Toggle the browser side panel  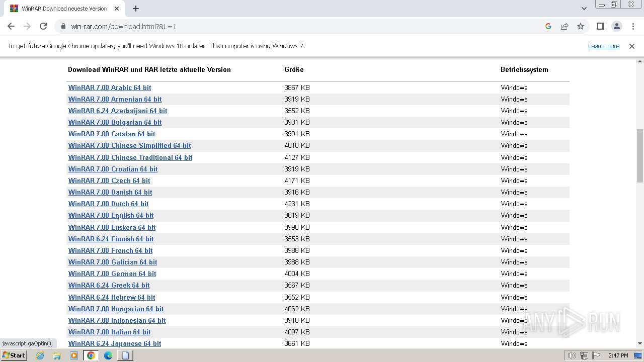click(600, 27)
